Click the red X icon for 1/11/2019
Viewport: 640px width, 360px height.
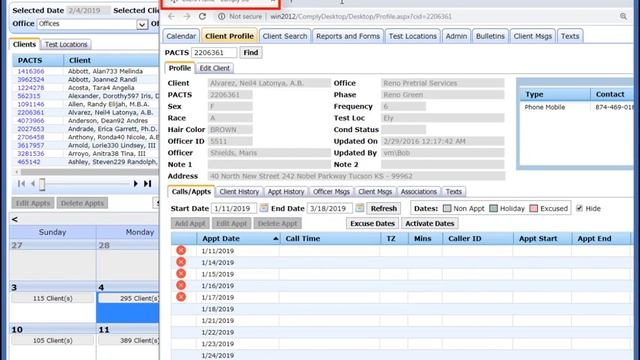[x=181, y=251]
